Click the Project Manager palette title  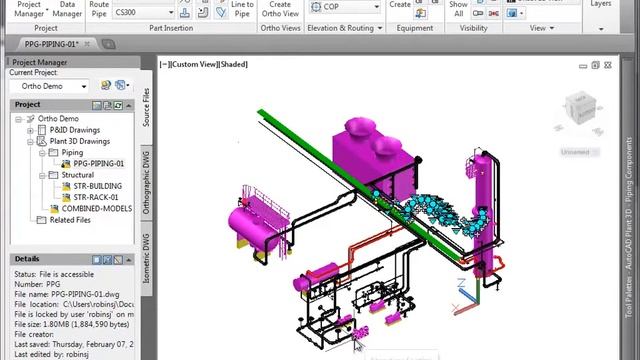point(40,62)
